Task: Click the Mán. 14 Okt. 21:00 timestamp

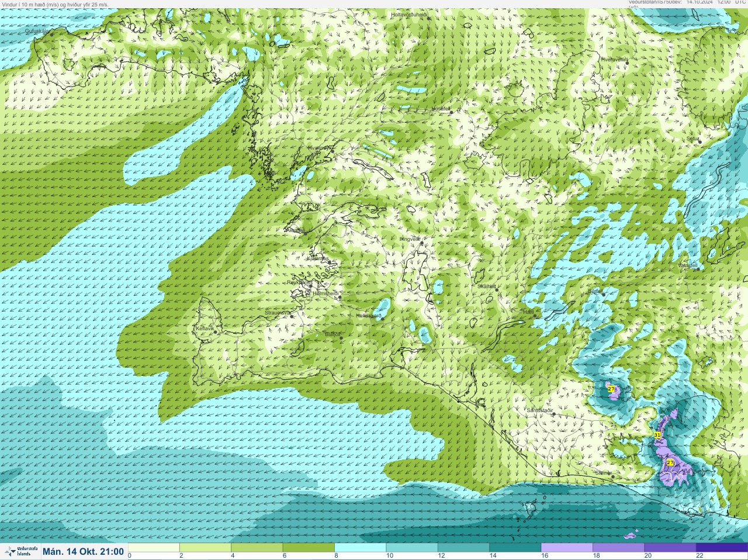Action: point(83,551)
